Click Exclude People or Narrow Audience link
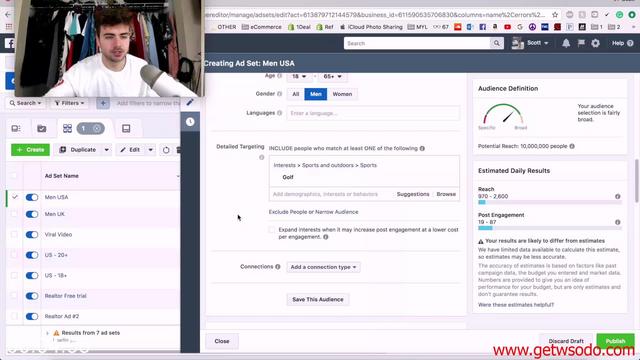640x360 pixels. point(313,212)
